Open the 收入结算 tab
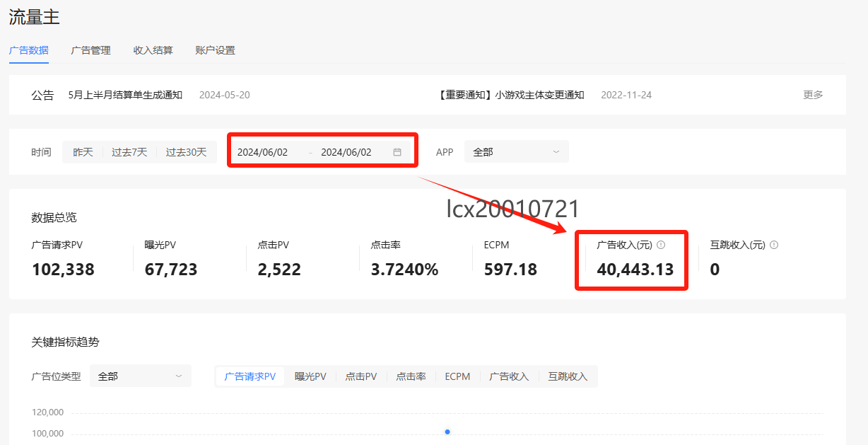Screen dimensions: 868x445 coord(153,50)
